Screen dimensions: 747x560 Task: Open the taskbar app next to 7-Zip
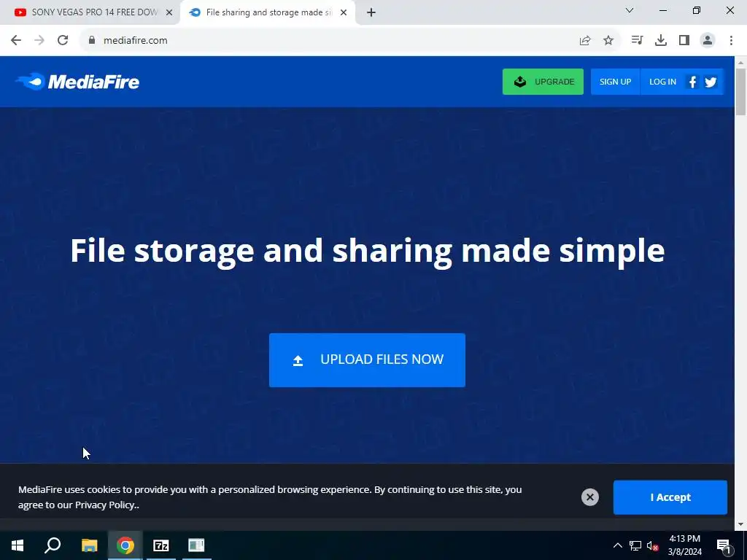coord(196,545)
